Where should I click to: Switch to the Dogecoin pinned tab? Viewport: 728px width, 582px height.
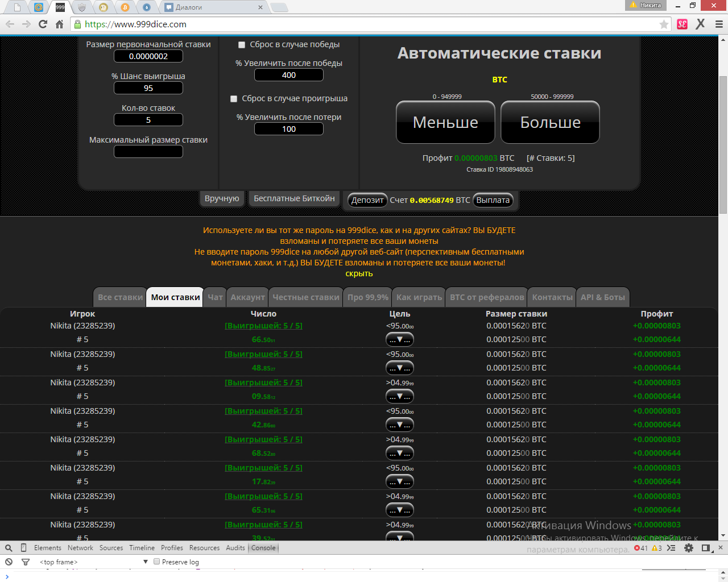tap(104, 7)
